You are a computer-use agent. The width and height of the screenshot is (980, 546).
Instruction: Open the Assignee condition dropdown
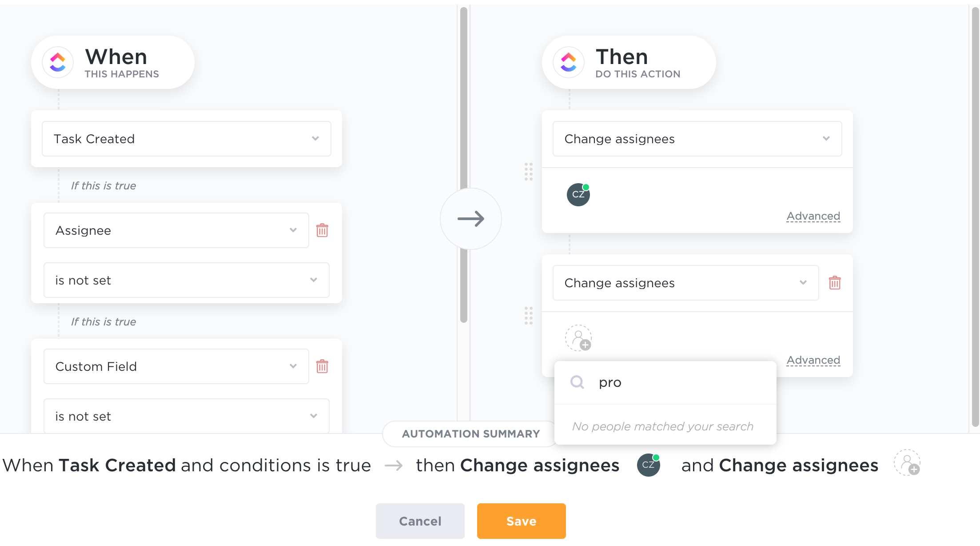(176, 230)
